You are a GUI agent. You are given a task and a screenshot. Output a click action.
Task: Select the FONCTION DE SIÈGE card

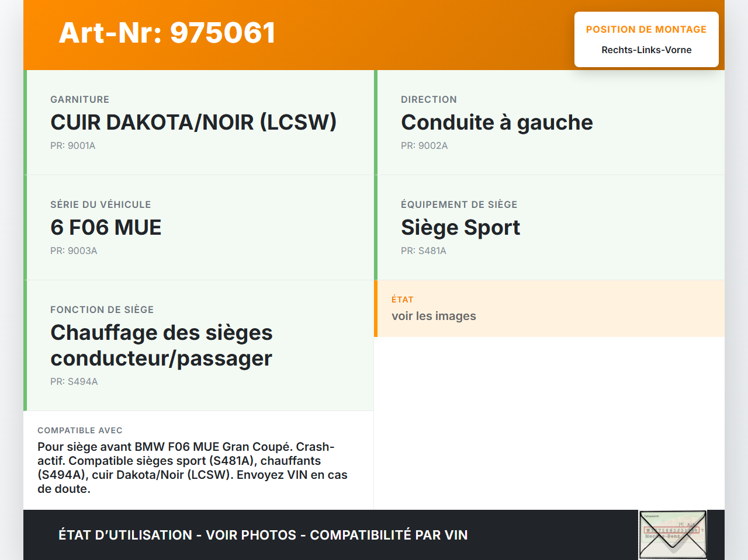pyautogui.click(x=199, y=345)
